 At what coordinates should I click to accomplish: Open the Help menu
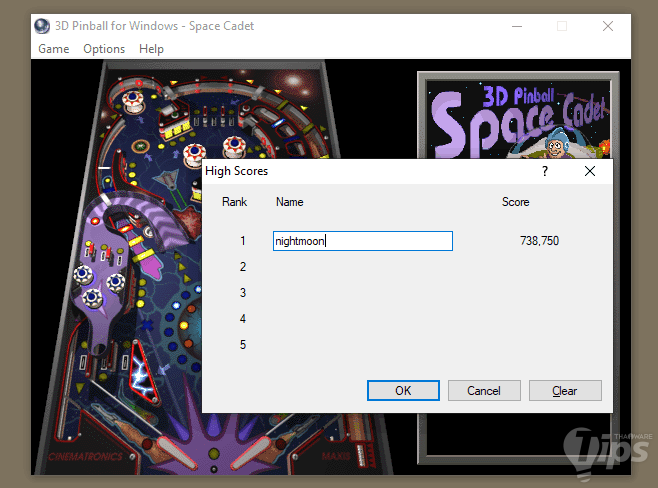click(151, 49)
